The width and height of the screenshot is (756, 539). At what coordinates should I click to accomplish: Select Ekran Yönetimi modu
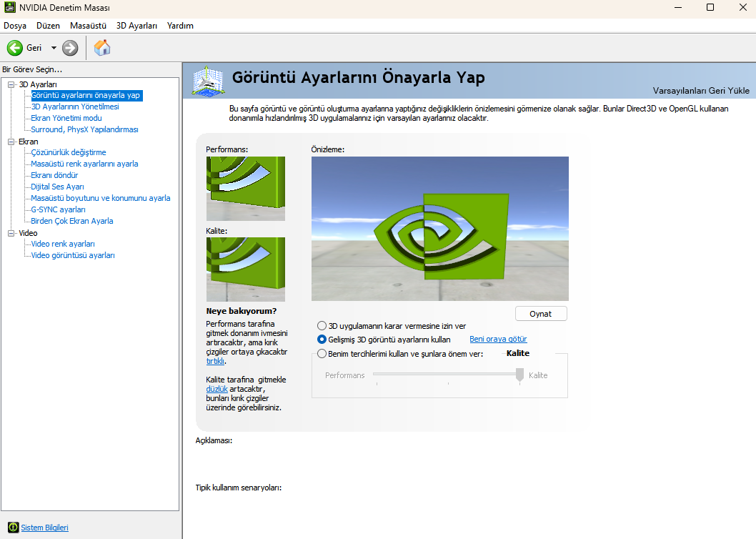pos(66,118)
